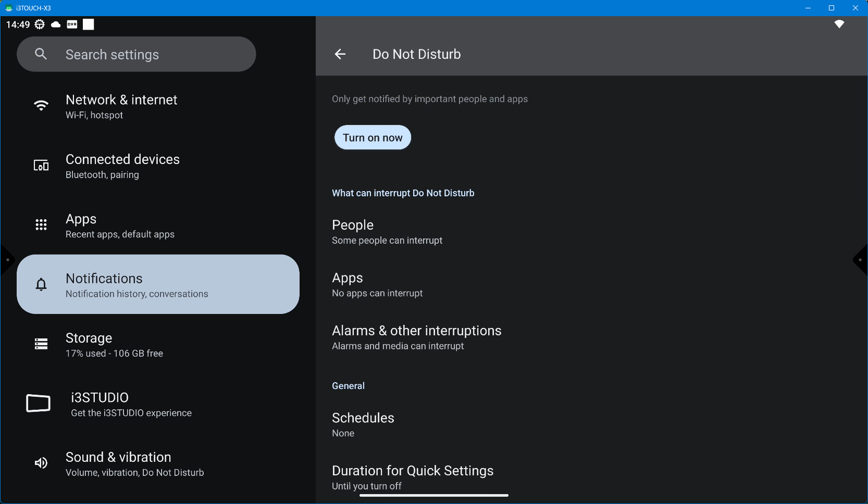Open Schedules setting
Image resolution: width=868 pixels, height=504 pixels.
pyautogui.click(x=363, y=425)
